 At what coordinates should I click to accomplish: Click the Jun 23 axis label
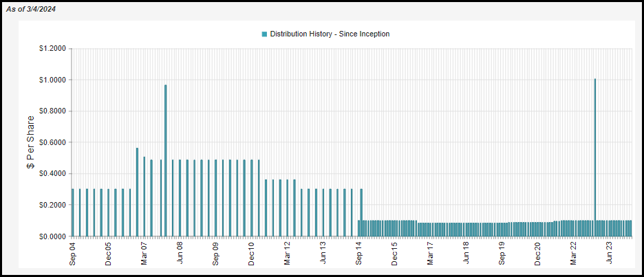click(x=610, y=254)
